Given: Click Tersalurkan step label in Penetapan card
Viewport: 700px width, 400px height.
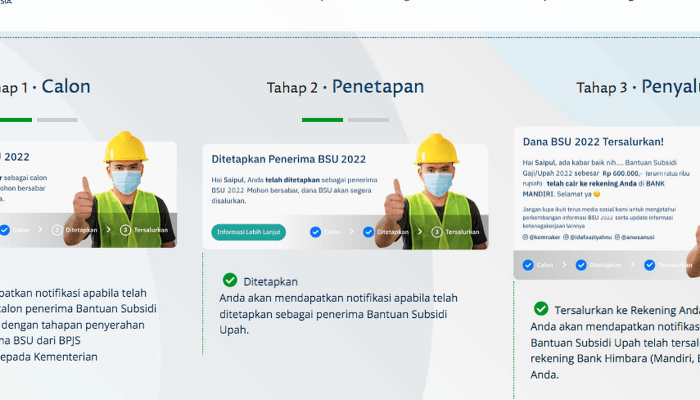Looking at the screenshot, I should 462,232.
